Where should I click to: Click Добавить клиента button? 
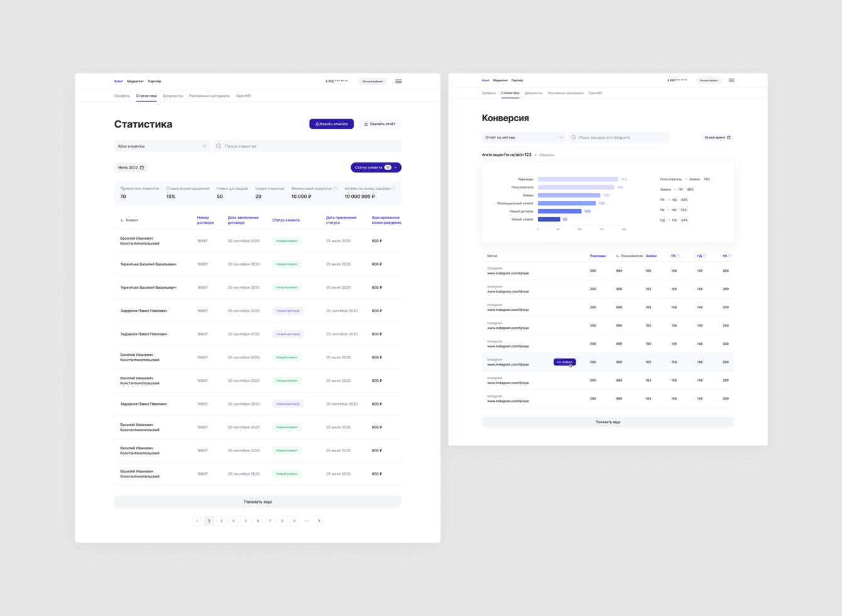(331, 124)
